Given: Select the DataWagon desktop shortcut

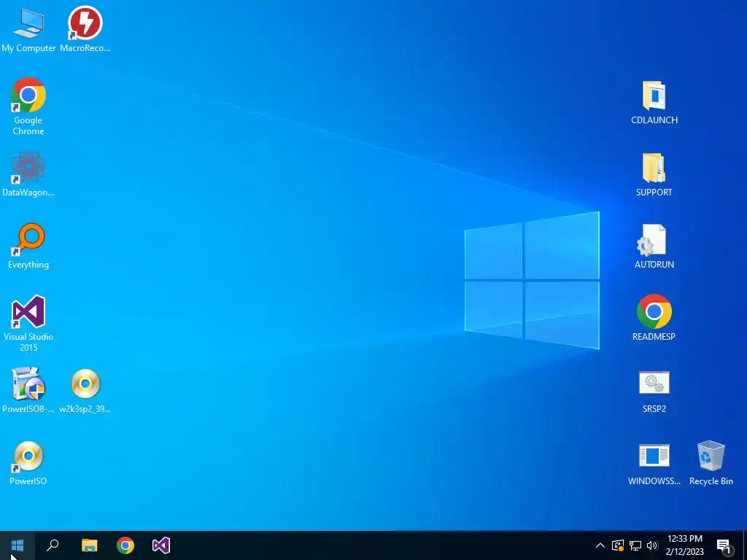Looking at the screenshot, I should pyautogui.click(x=28, y=174).
